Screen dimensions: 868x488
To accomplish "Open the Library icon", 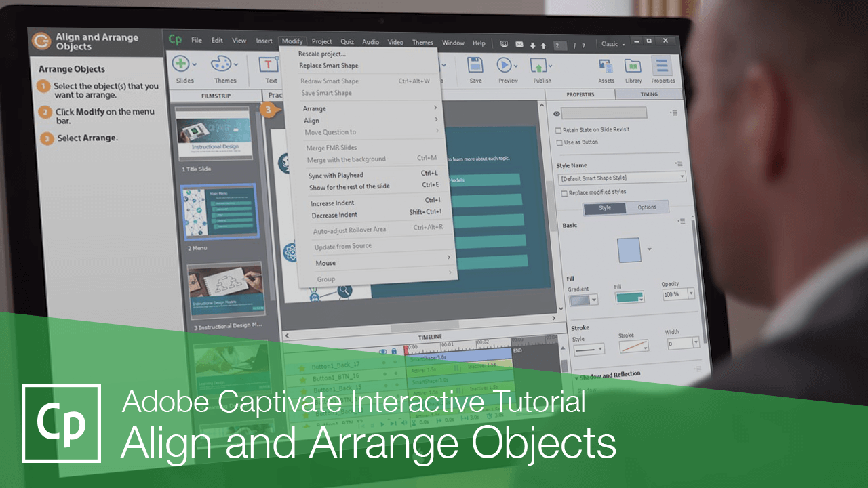I will (632, 67).
